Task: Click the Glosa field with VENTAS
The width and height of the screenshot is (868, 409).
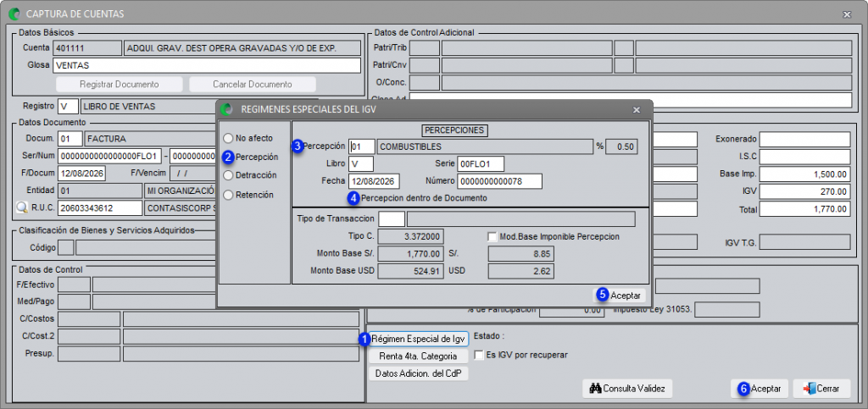Action: [x=207, y=66]
